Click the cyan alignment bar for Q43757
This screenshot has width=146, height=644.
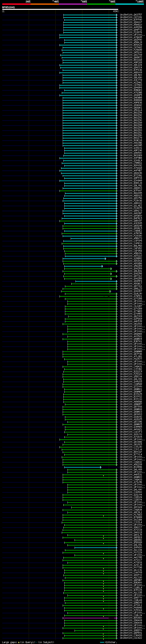pos(90,15)
